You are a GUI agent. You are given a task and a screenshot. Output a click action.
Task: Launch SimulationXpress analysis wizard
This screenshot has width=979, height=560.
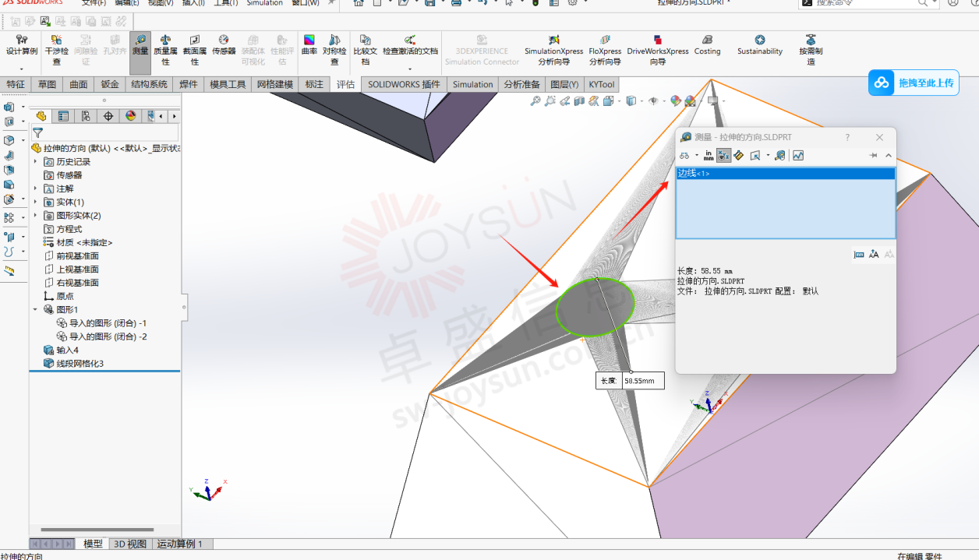pyautogui.click(x=553, y=50)
